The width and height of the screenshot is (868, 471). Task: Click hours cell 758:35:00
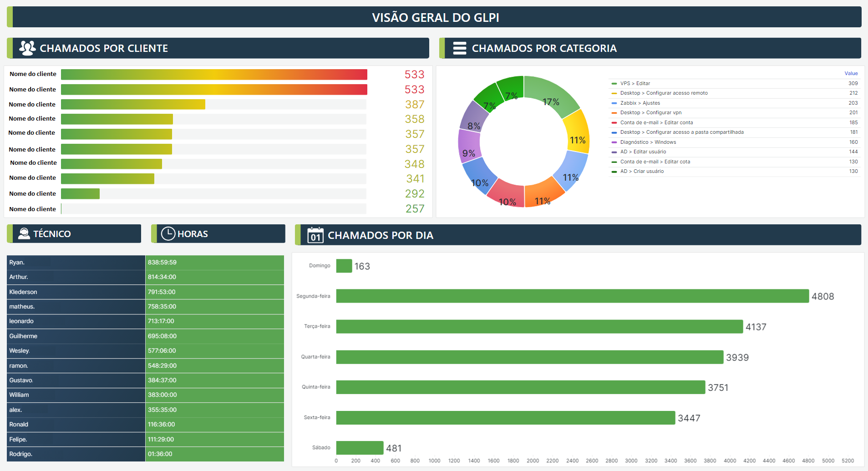(x=214, y=307)
